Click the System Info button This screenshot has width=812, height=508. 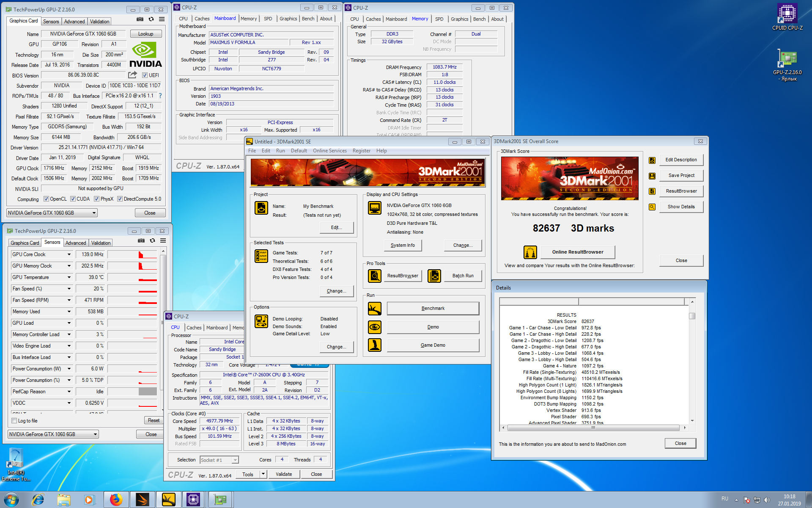click(x=403, y=246)
